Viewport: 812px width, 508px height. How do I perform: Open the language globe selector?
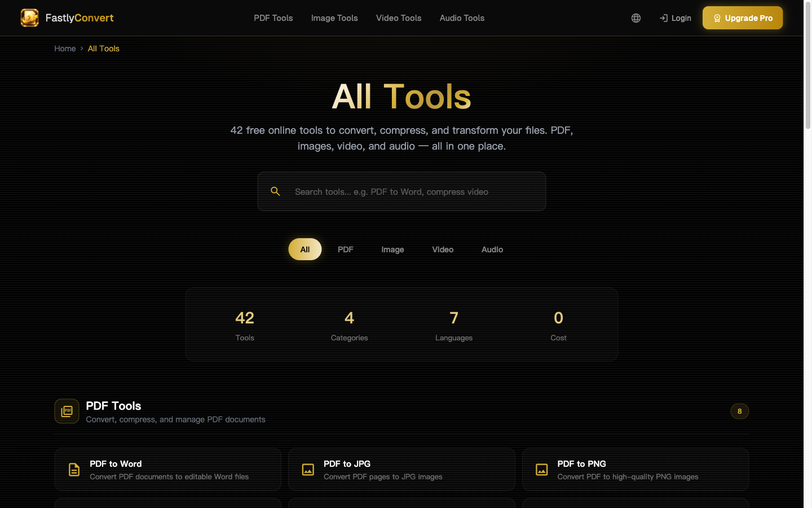(x=636, y=18)
